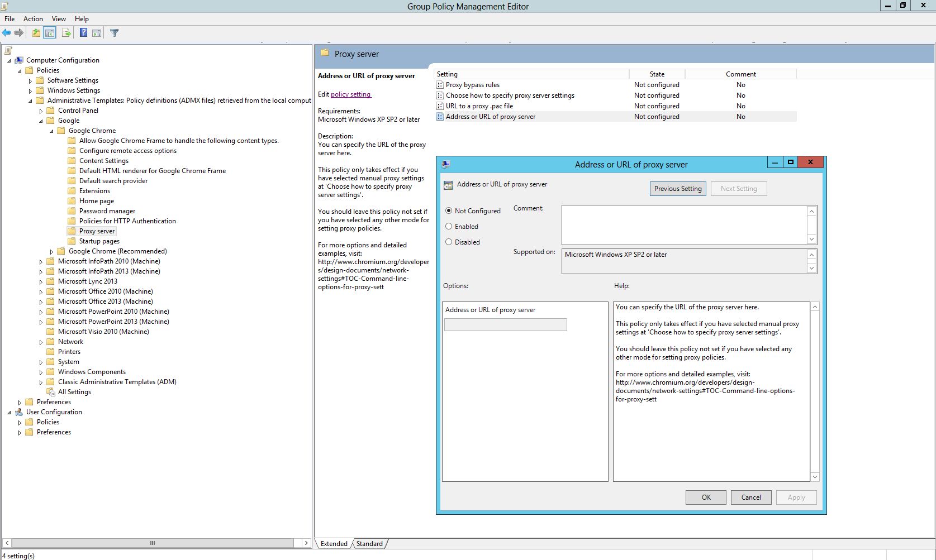Click the tree pane horizontal scrollbar

(153, 543)
